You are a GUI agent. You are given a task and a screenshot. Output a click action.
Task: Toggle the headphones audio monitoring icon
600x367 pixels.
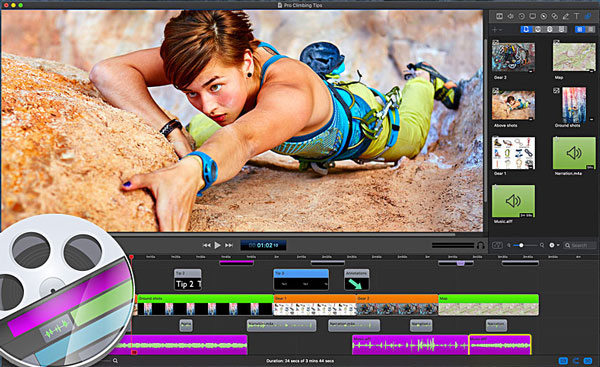click(x=480, y=245)
